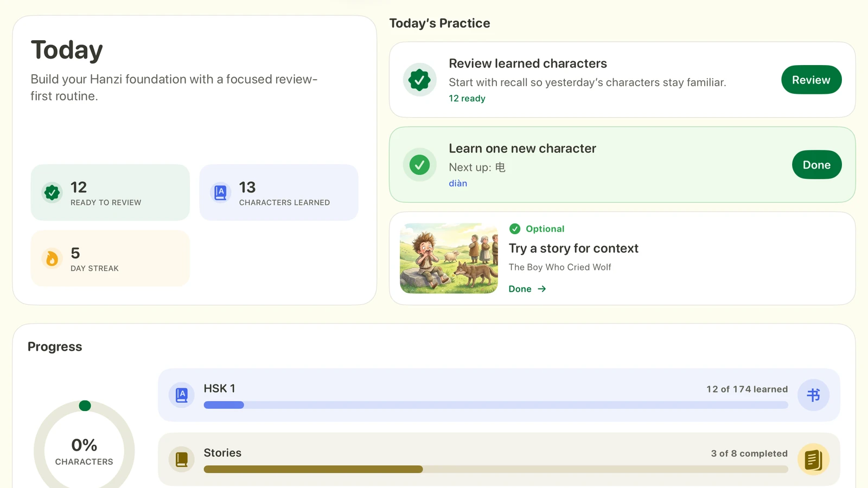Click the yellow scroll icon on Stories row
The image size is (868, 488).
[x=813, y=459]
